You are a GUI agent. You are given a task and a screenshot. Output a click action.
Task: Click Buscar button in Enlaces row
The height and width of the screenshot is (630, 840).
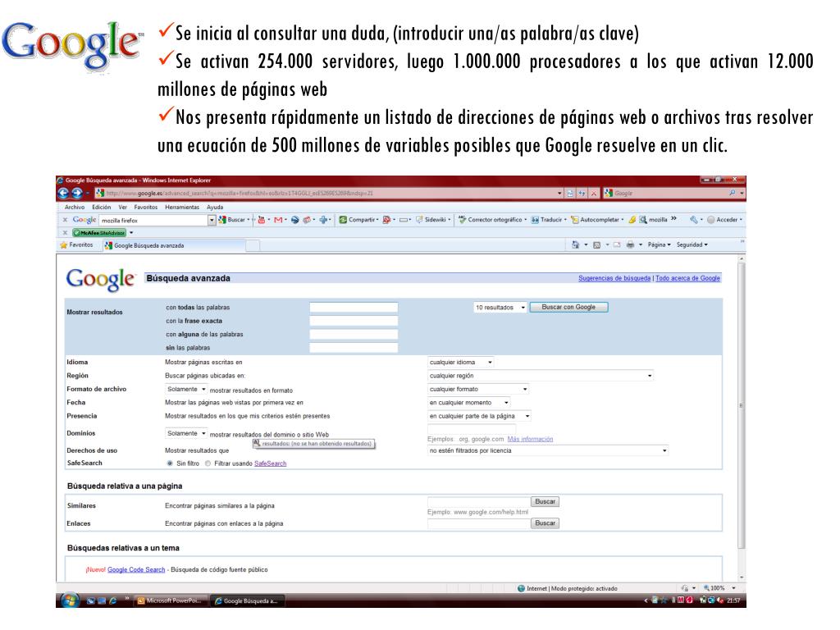tap(545, 523)
